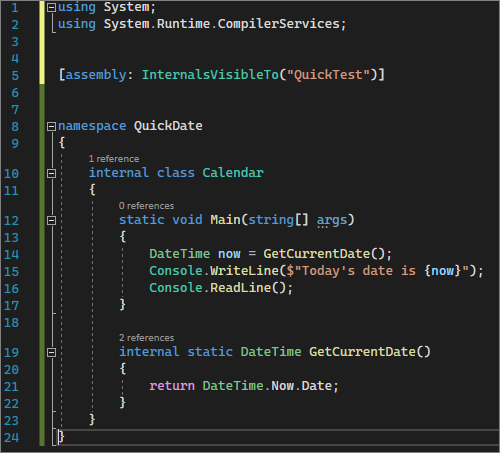
Task: Click line number 5 in the gutter
Action: pyautogui.click(x=15, y=76)
